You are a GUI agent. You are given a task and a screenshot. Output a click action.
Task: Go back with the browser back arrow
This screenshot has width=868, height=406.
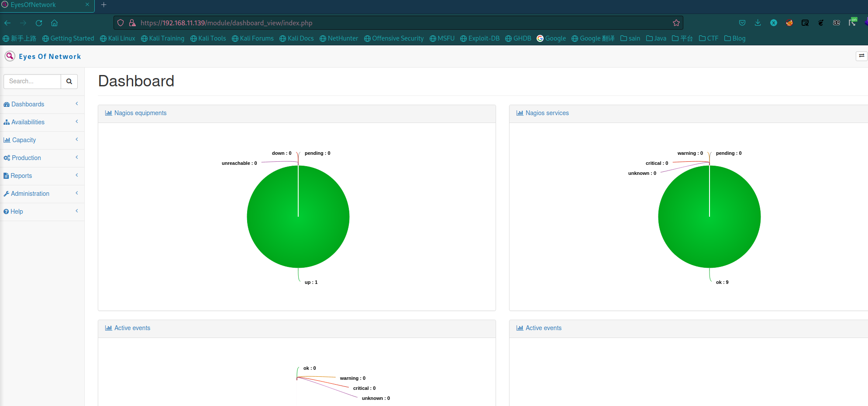click(7, 23)
